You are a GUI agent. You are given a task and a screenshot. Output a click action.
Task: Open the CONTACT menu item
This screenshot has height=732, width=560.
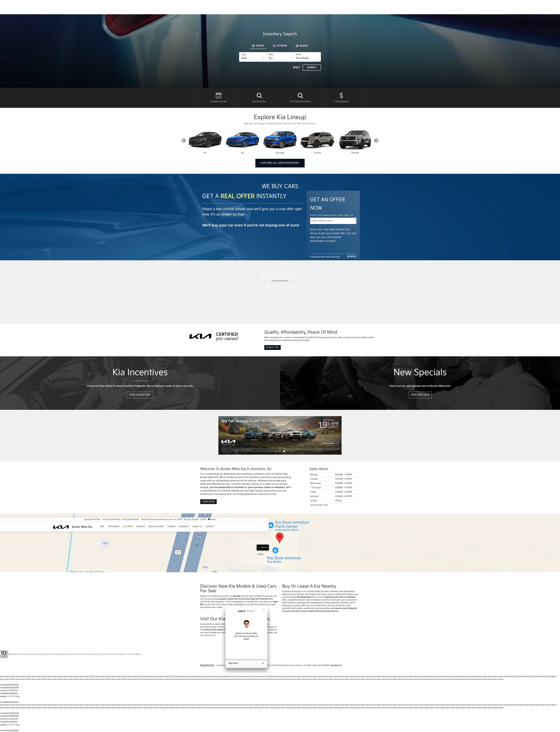point(210,527)
